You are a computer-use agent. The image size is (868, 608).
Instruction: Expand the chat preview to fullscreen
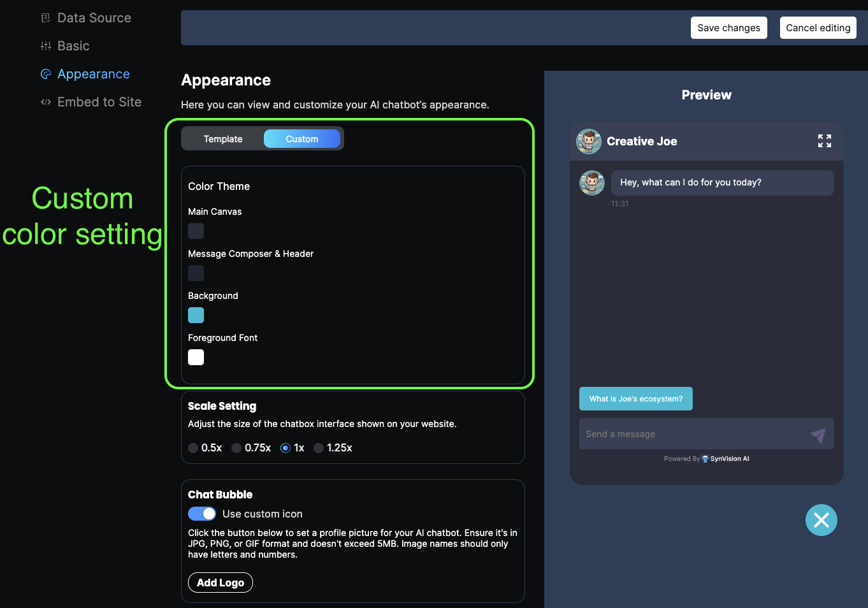pyautogui.click(x=824, y=141)
